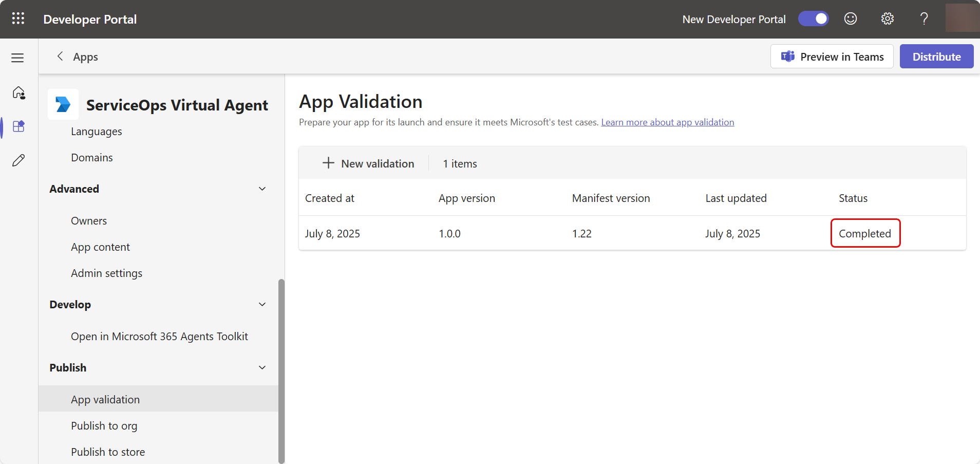Click the ServiceOps Virtual Agent app logo
980x464 pixels.
pyautogui.click(x=63, y=104)
